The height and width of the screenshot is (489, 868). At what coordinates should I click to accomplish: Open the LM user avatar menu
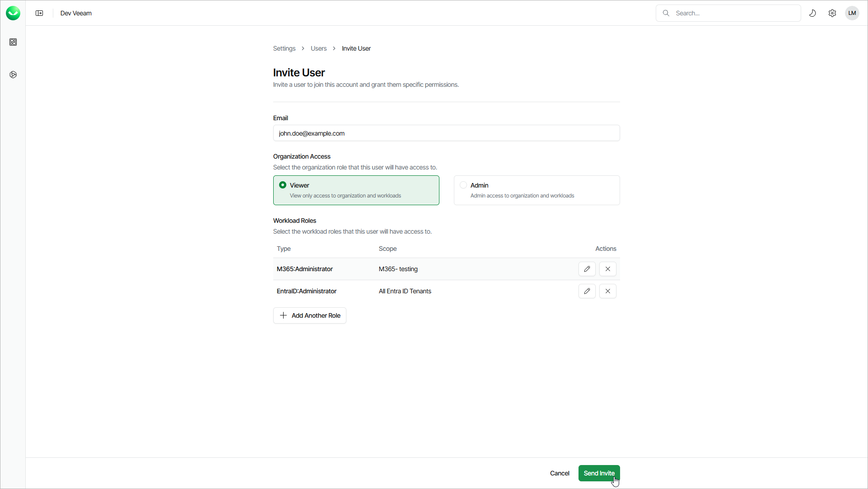pyautogui.click(x=852, y=13)
